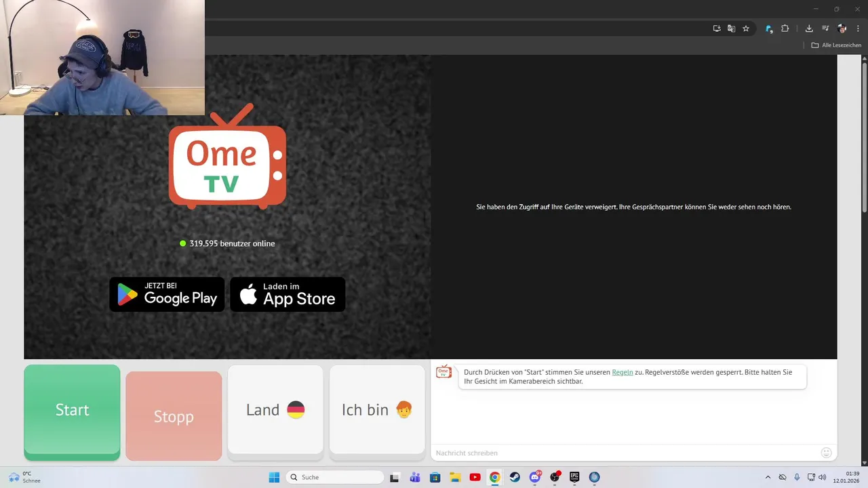Open Epic Games Launcher from the taskbar
Image resolution: width=868 pixels, height=488 pixels.
pos(574,477)
